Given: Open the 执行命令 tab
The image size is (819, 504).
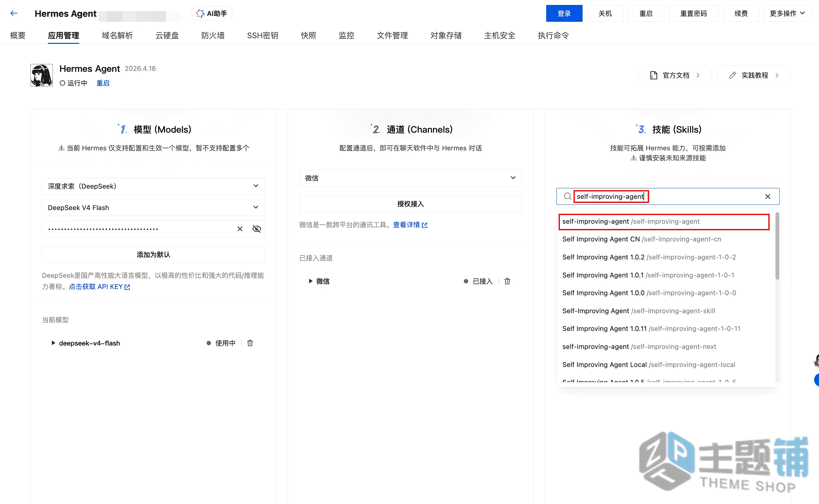Looking at the screenshot, I should tap(553, 35).
